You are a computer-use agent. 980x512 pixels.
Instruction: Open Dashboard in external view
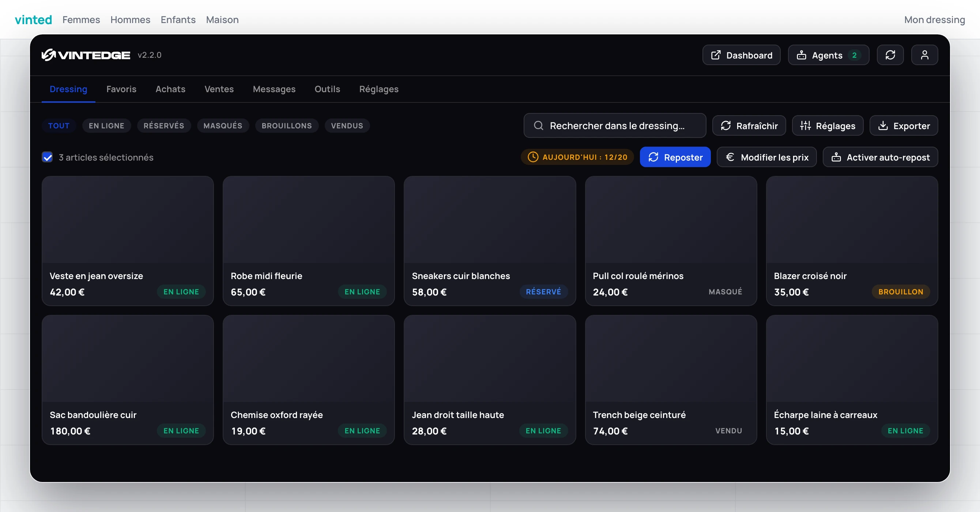(741, 55)
